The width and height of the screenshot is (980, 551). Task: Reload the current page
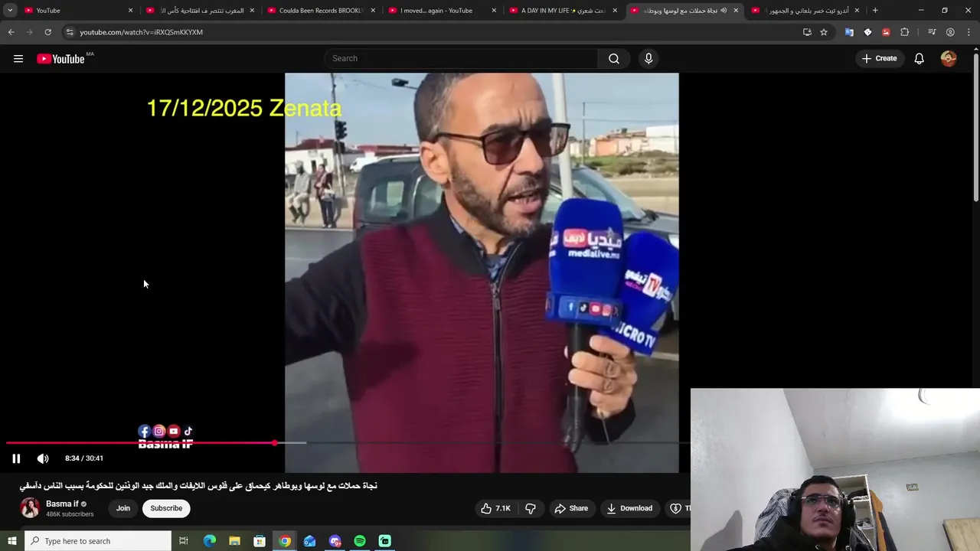[47, 32]
